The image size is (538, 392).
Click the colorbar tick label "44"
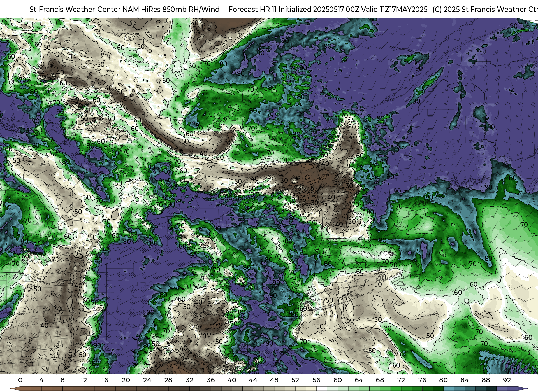(x=253, y=380)
